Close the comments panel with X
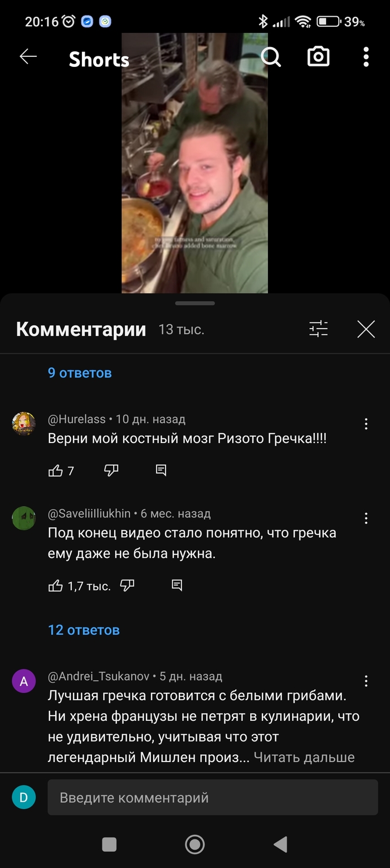The image size is (390, 868). tap(366, 329)
